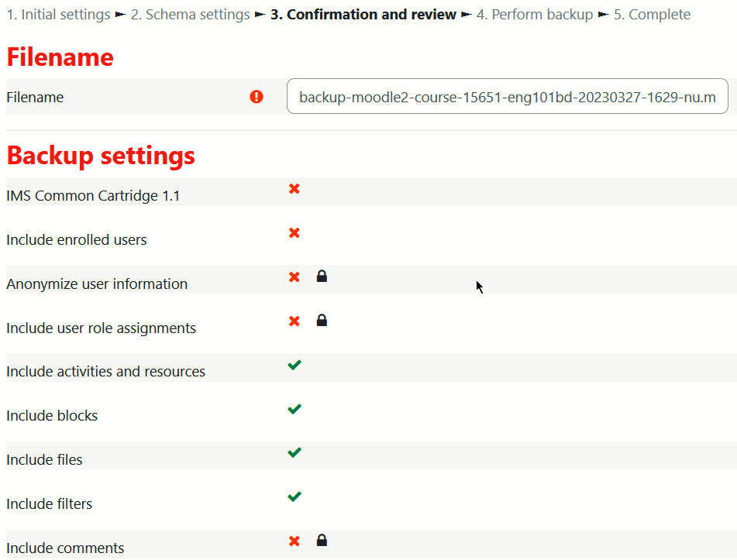This screenshot has width=737, height=560.
Task: Click the green check for Include blocks
Action: [x=294, y=409]
